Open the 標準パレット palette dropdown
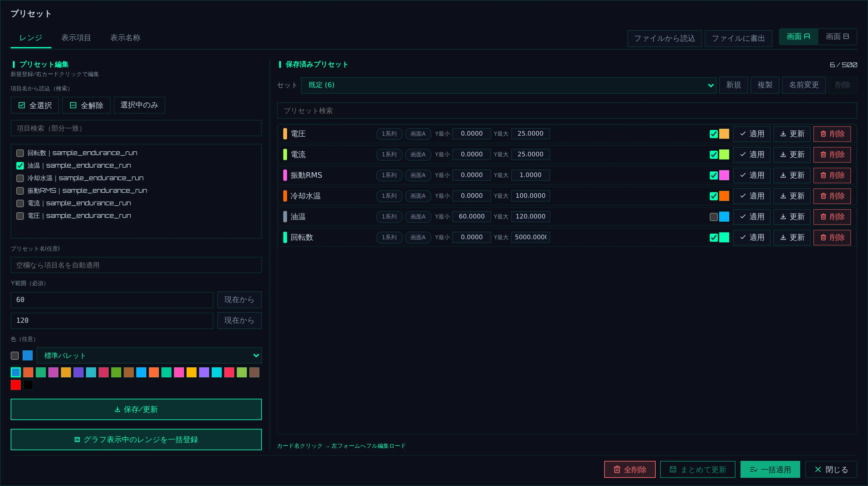The width and height of the screenshot is (868, 486). pyautogui.click(x=149, y=356)
